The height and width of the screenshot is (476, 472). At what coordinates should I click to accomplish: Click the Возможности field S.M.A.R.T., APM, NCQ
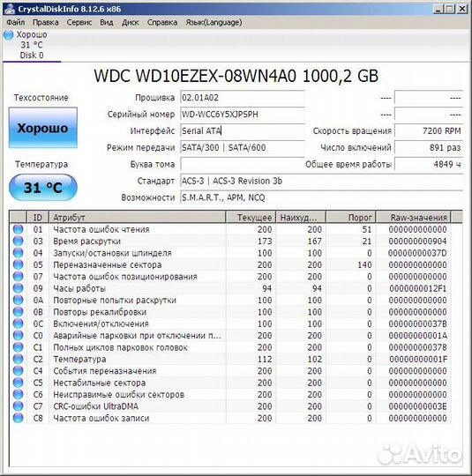point(321,197)
